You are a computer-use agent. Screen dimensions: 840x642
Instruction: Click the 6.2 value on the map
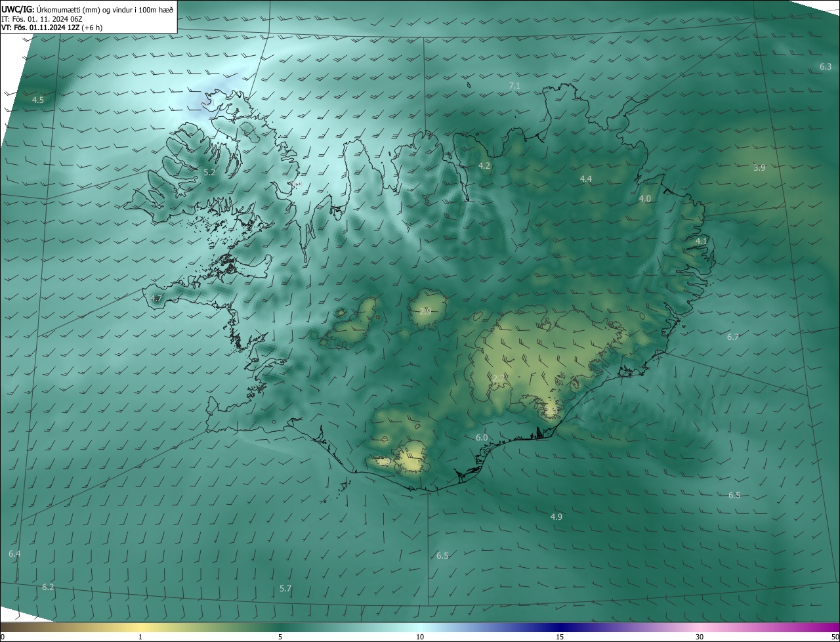point(48,587)
